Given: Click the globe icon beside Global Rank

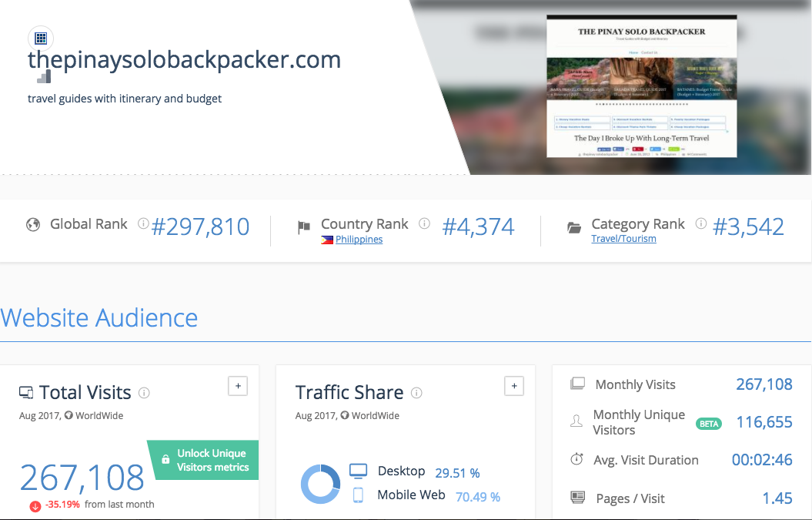Looking at the screenshot, I should click(x=33, y=224).
